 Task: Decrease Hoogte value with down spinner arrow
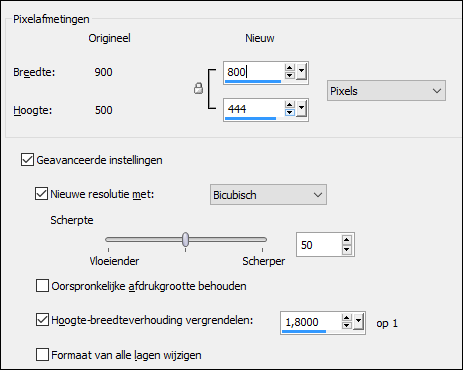290,112
